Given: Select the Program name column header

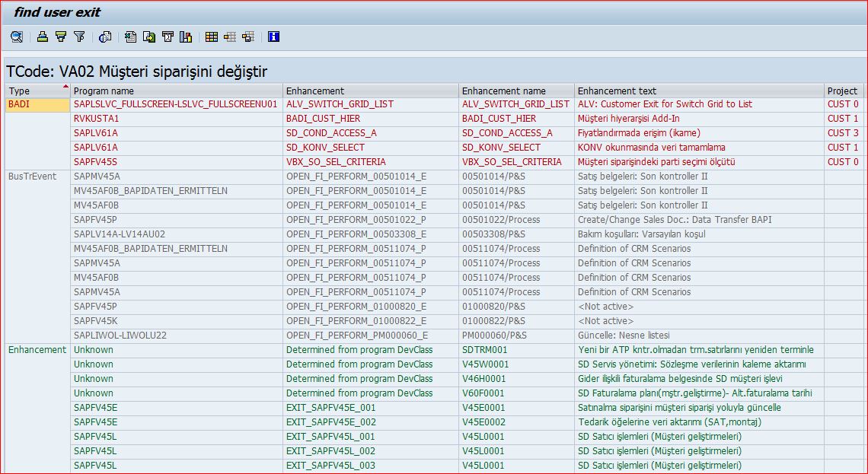Looking at the screenshot, I should pyautogui.click(x=177, y=91).
